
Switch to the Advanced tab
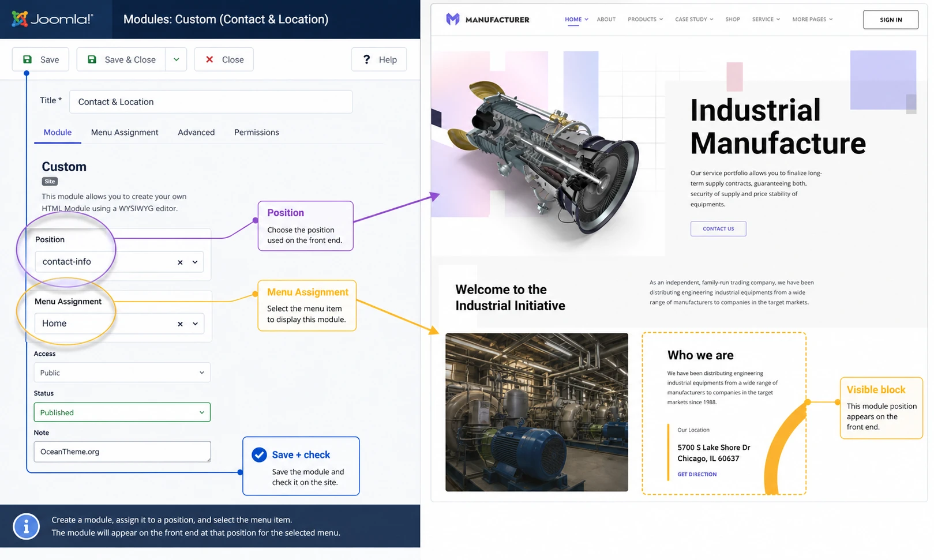click(x=196, y=132)
